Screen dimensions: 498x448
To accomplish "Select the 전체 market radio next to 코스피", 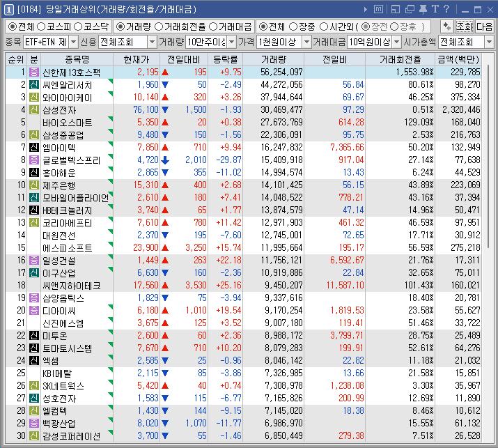I will click(x=13, y=26).
